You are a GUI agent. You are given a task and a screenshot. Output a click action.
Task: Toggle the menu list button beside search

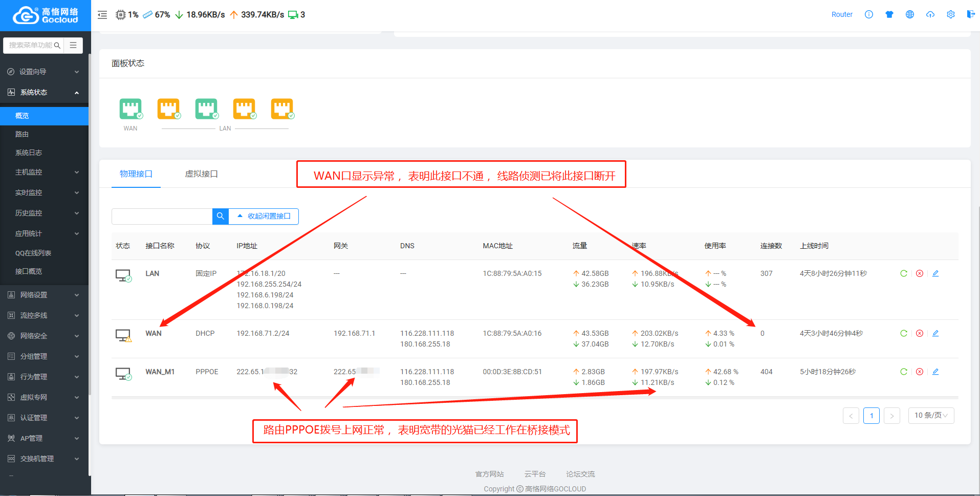point(73,45)
